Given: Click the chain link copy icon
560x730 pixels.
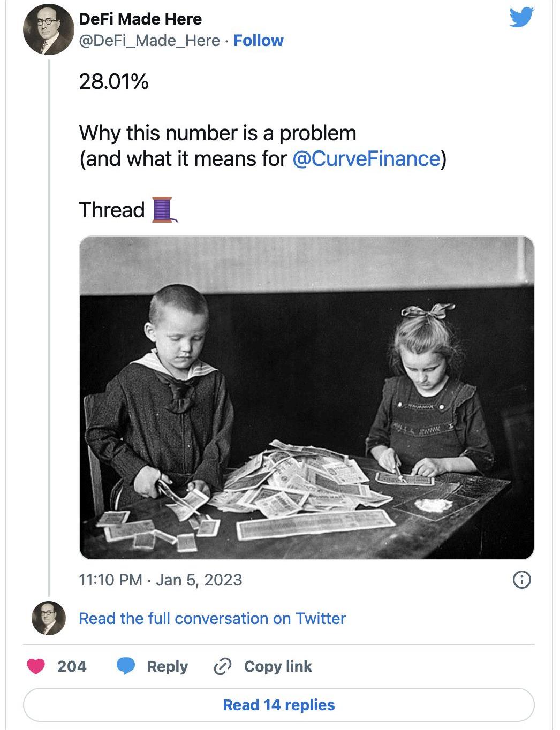Looking at the screenshot, I should coord(222,666).
